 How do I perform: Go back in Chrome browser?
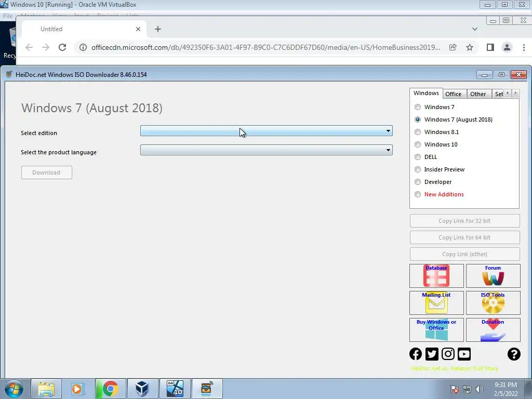(29, 47)
